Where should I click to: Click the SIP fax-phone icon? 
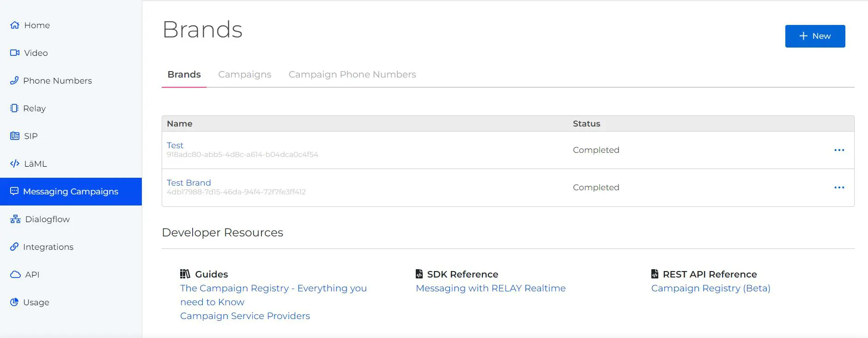15,136
